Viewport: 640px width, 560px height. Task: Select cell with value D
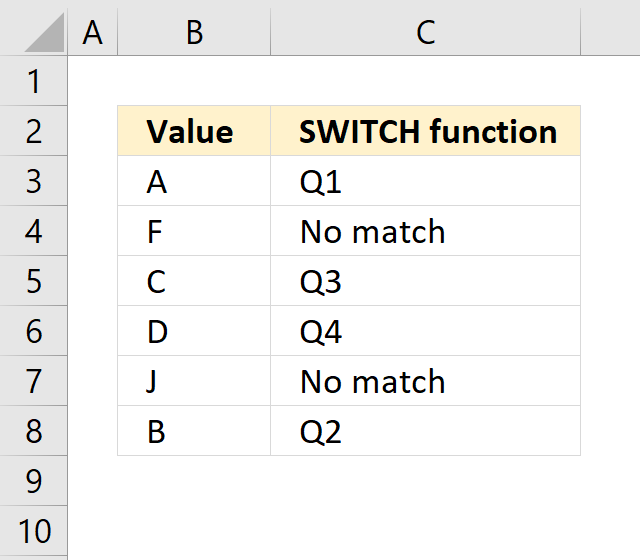pos(194,331)
